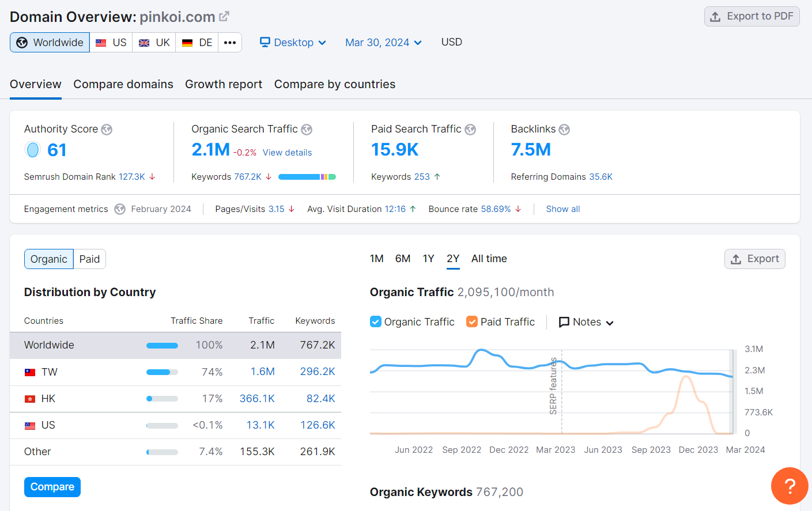
Task: Click the Engagement metrics info icon
Action: pos(119,209)
